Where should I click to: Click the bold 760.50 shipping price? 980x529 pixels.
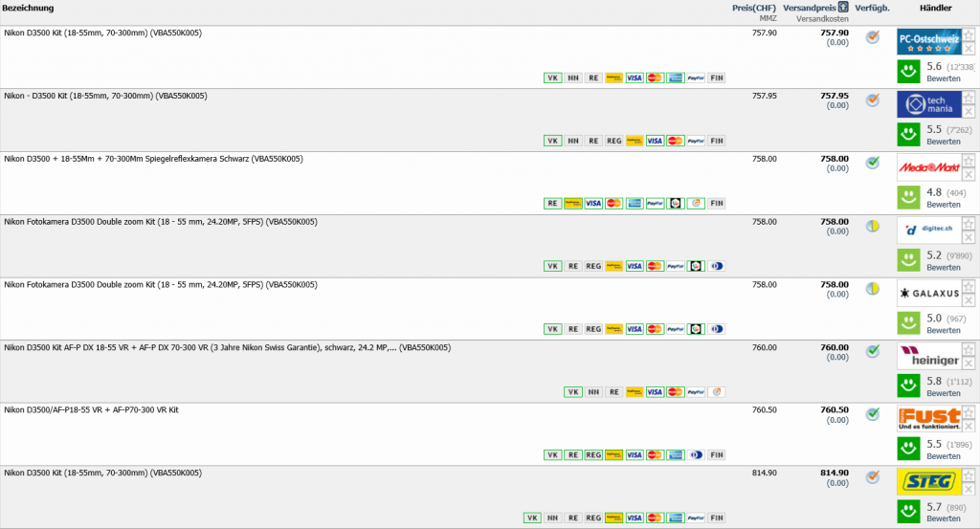pos(835,410)
